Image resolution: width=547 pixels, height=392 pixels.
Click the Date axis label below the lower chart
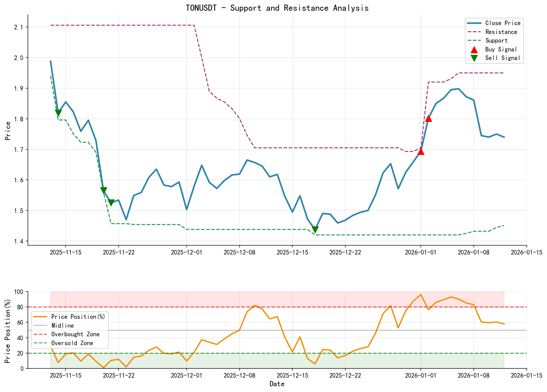277,384
